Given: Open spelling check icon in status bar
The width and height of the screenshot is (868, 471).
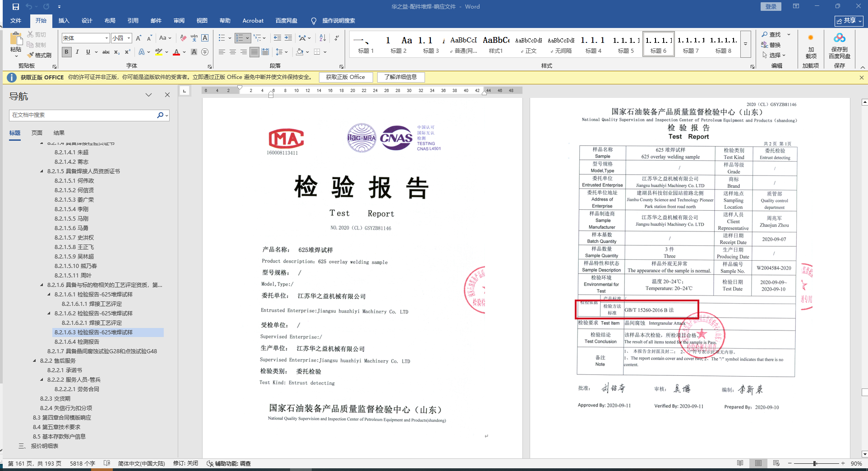Looking at the screenshot, I should pyautogui.click(x=107, y=463).
